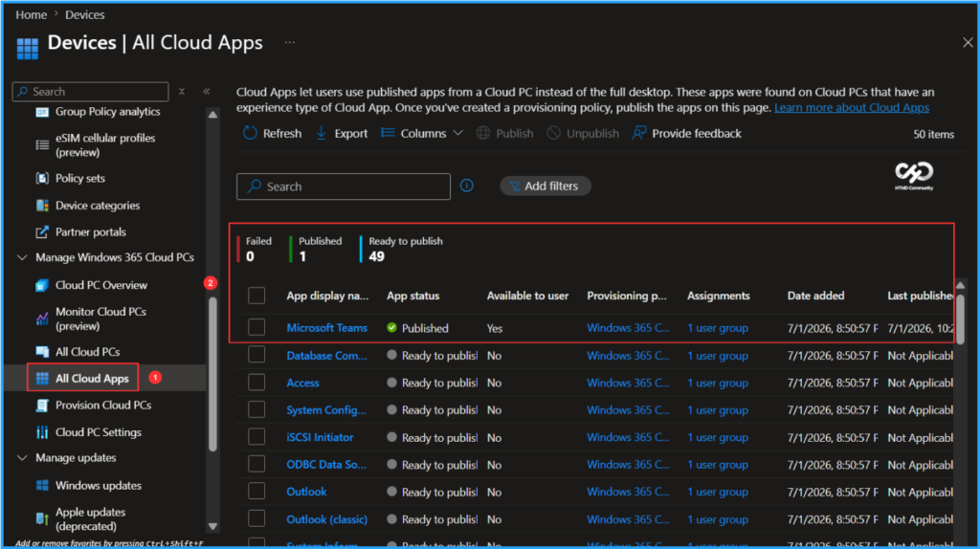Collapse Manage Windows 365 Cloud PCs section
The height and width of the screenshot is (549, 980).
[x=23, y=257]
